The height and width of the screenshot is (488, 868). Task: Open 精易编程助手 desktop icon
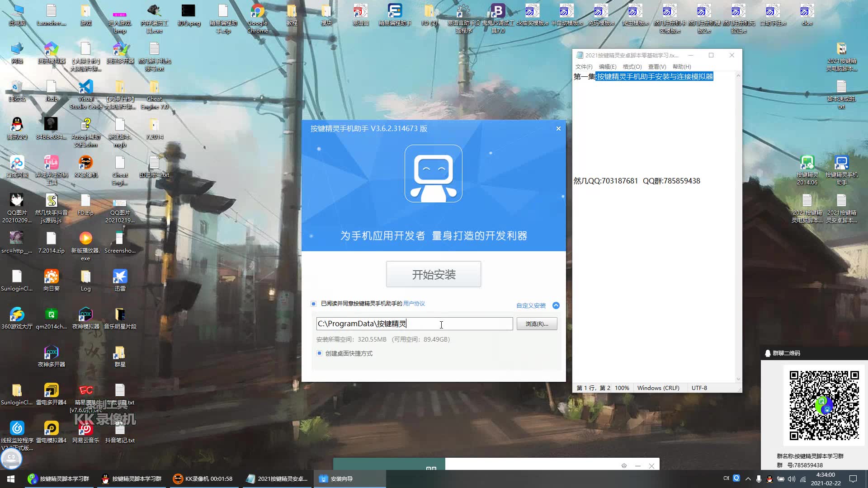pos(395,14)
